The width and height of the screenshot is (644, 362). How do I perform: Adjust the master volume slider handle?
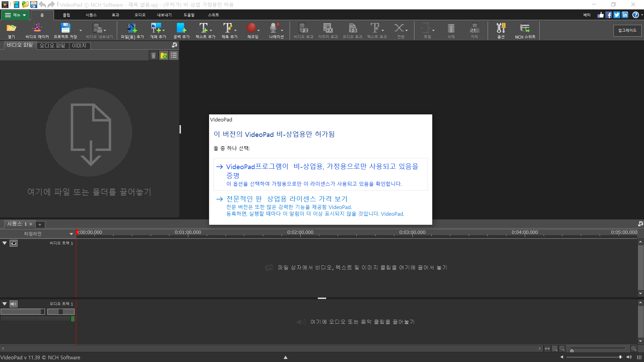[x=621, y=357]
